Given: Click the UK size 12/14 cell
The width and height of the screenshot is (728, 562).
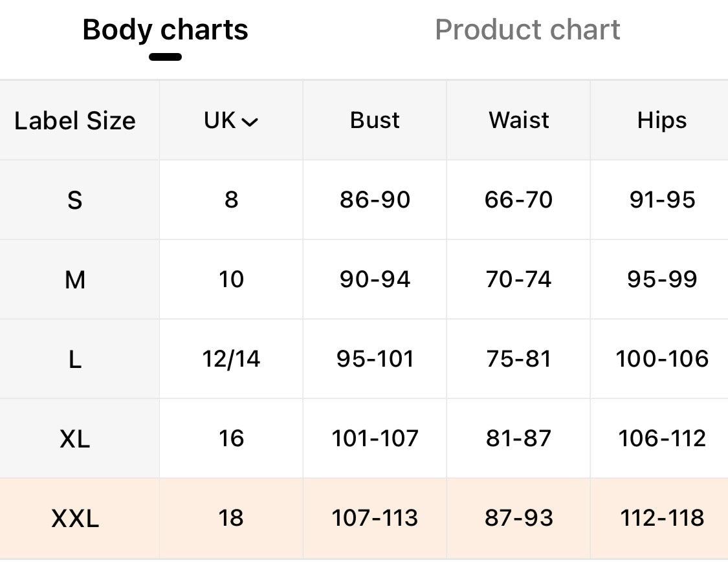Looking at the screenshot, I should pyautogui.click(x=231, y=359).
